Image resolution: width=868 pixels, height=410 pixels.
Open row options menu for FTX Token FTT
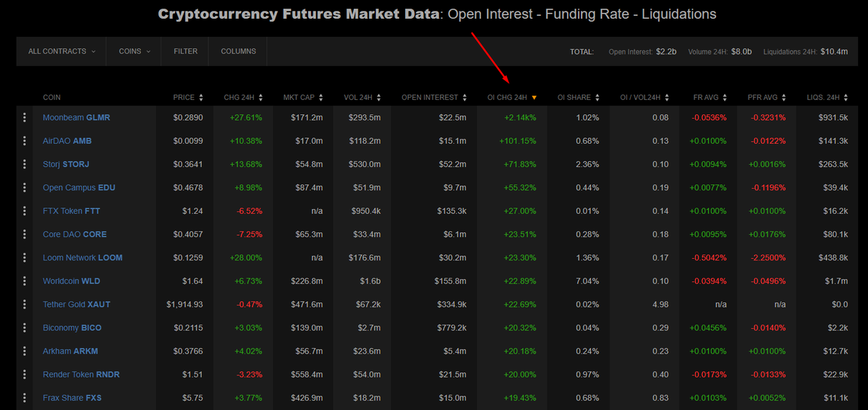(x=25, y=211)
